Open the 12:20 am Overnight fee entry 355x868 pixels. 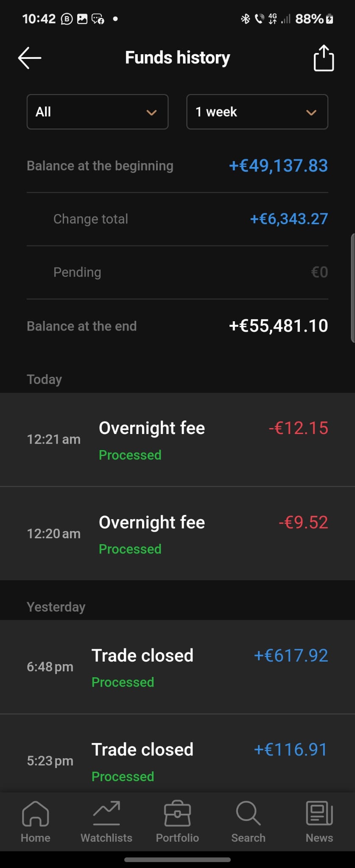click(x=177, y=534)
